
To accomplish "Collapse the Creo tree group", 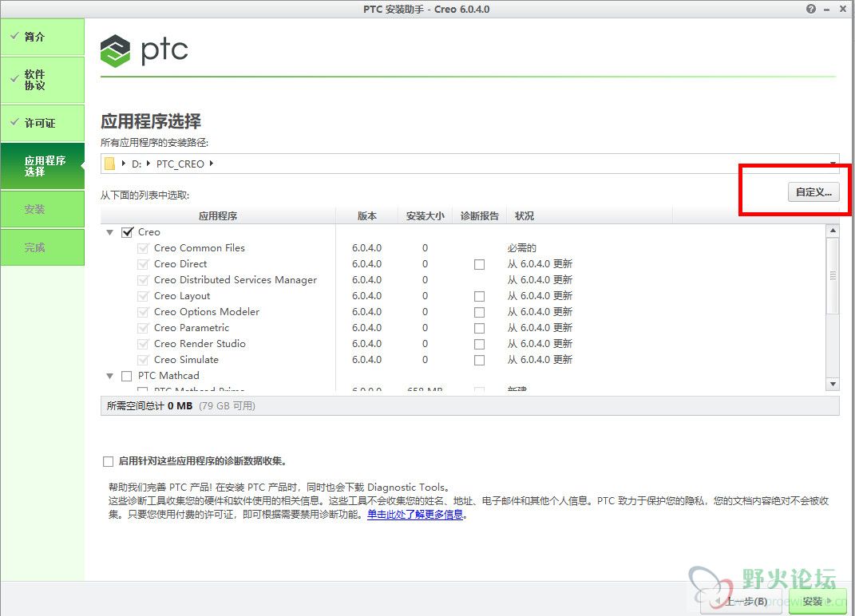I will tap(109, 233).
